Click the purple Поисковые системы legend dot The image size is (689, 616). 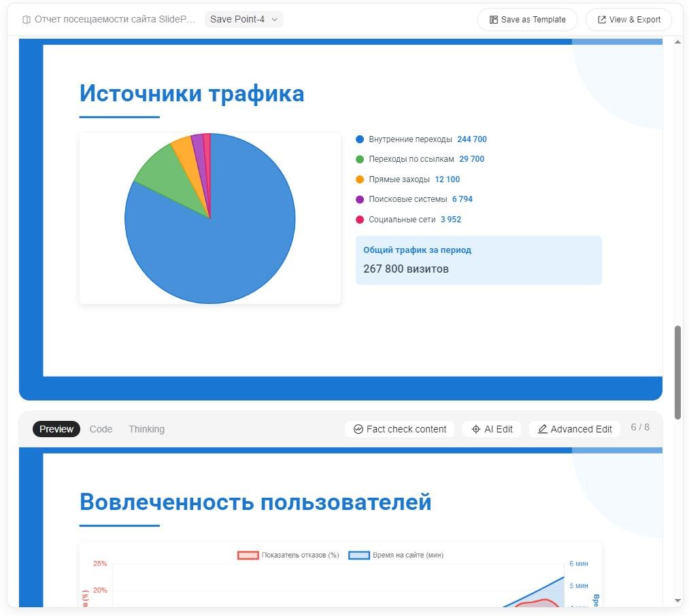360,199
